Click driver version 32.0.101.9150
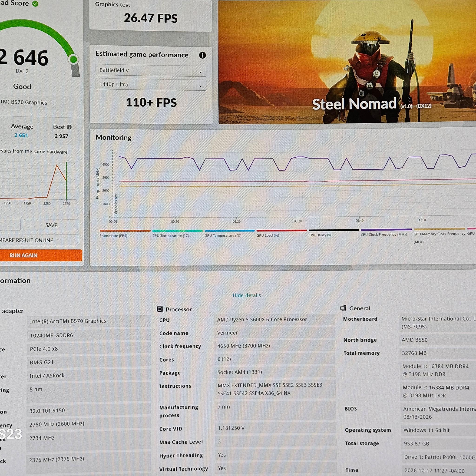The image size is (476, 476). coord(89,411)
